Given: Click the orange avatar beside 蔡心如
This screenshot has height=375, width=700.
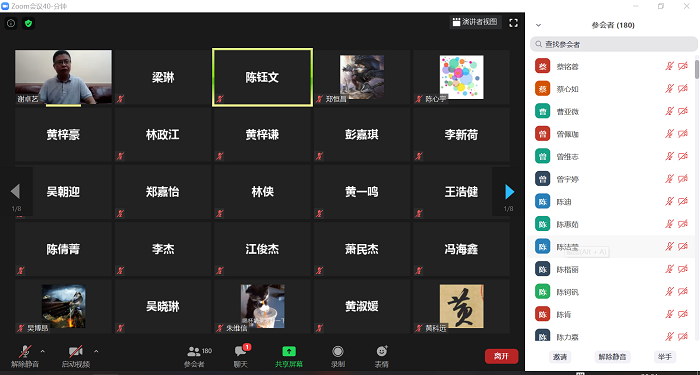Looking at the screenshot, I should pyautogui.click(x=542, y=89).
